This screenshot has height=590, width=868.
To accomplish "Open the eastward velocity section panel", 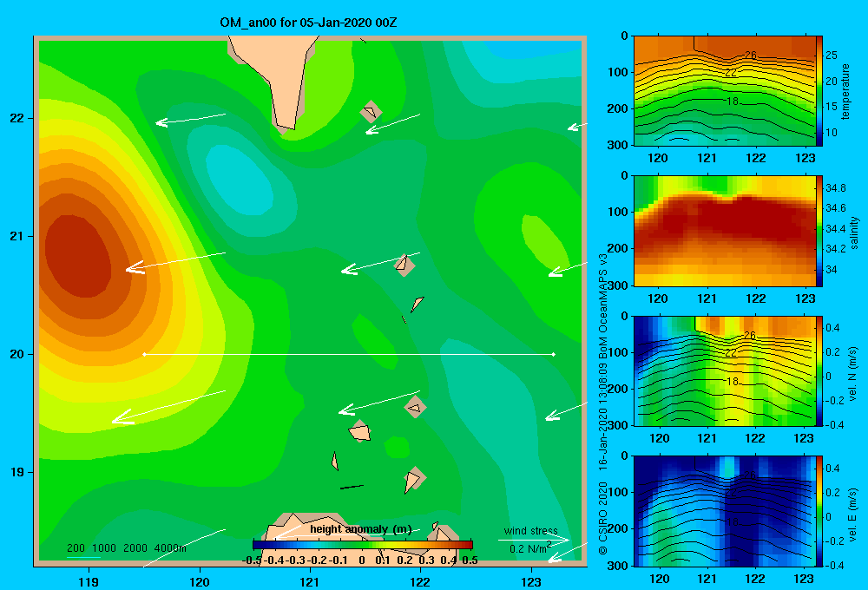I will [x=724, y=511].
